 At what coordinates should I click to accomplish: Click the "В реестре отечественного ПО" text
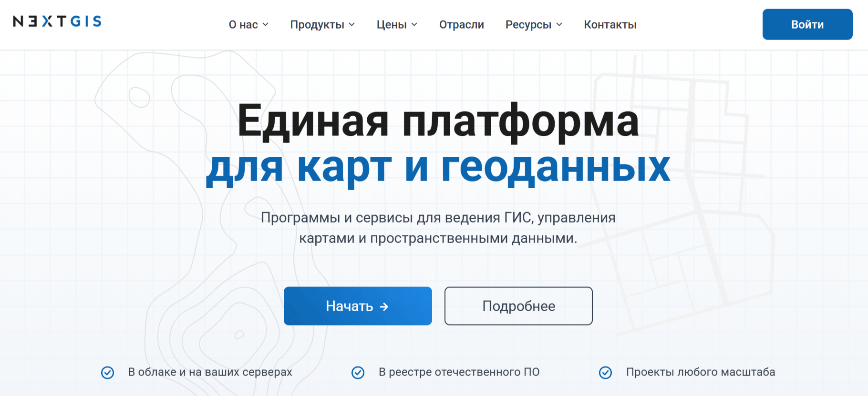pyautogui.click(x=459, y=372)
